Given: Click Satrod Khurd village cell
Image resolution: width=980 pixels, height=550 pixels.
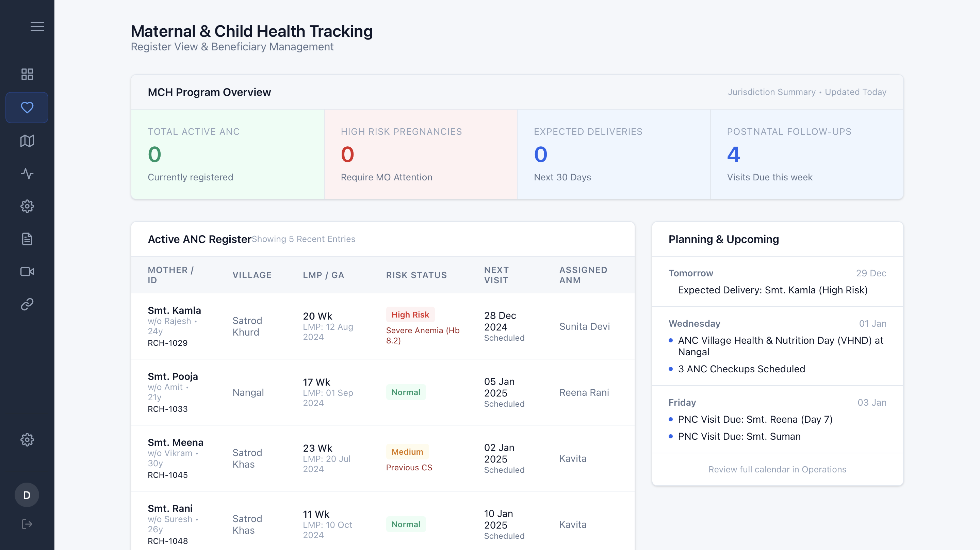Looking at the screenshot, I should tap(247, 326).
